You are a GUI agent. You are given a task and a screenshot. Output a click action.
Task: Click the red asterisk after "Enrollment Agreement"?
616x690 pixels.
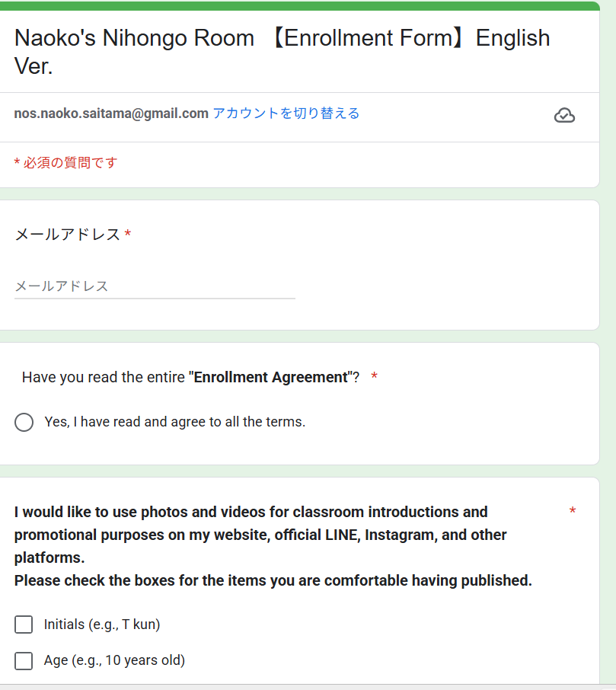coord(375,377)
